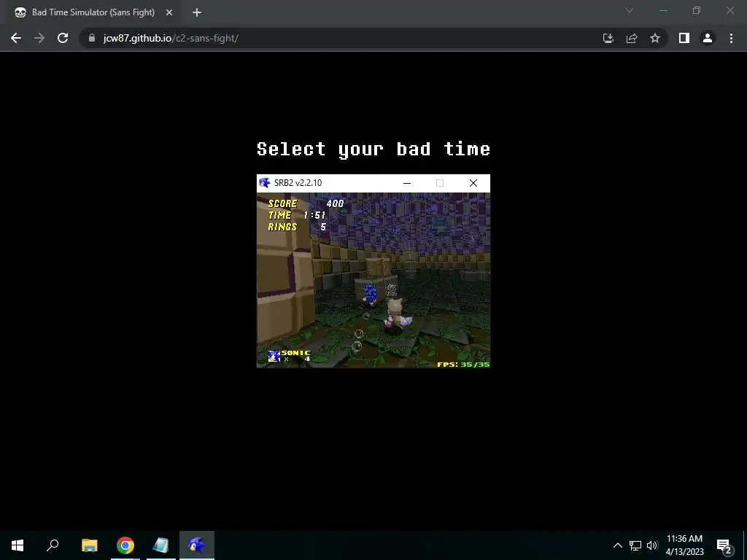Close the Chrome window
The width and height of the screenshot is (747, 560).
tap(729, 10)
